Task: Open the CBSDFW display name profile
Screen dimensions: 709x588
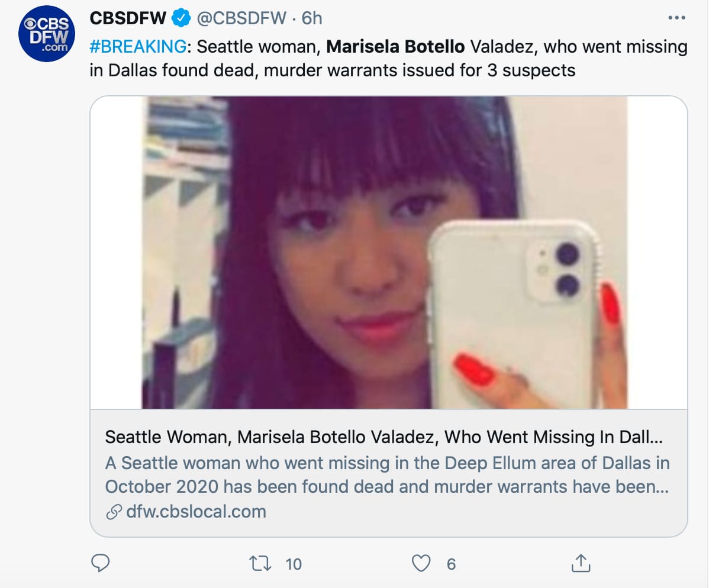Action: click(128, 19)
